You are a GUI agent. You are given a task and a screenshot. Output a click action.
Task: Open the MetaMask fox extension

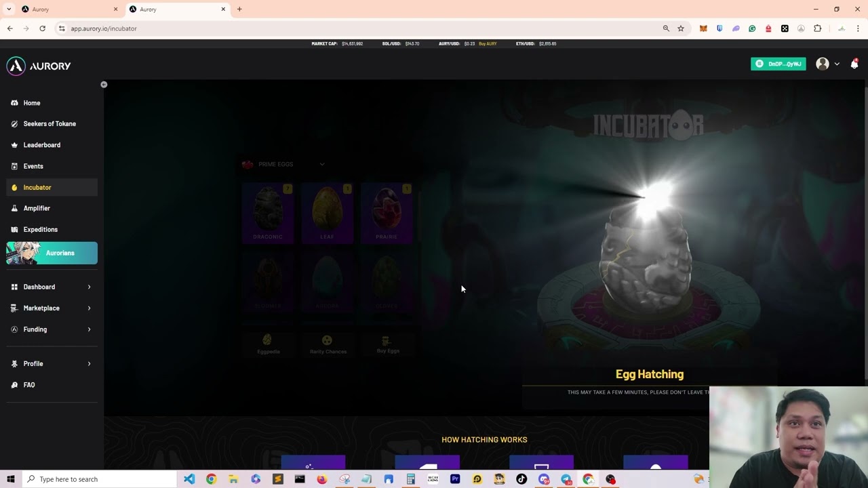coord(703,28)
